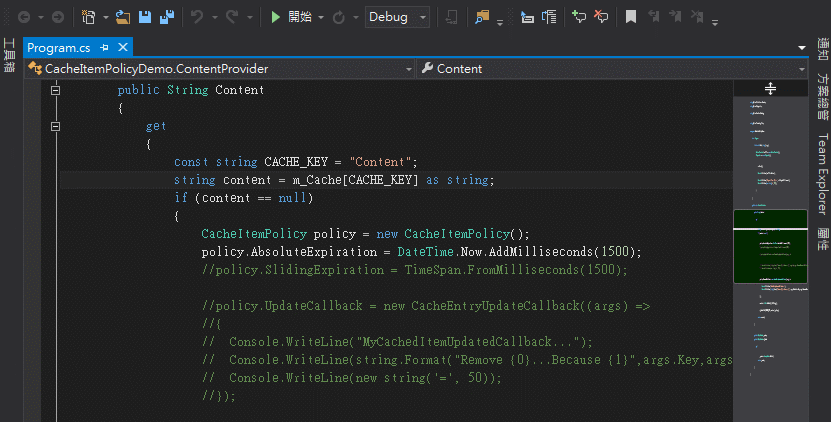Open the 屬性 Properties side tab
The height and width of the screenshot is (422, 831).
(x=823, y=240)
